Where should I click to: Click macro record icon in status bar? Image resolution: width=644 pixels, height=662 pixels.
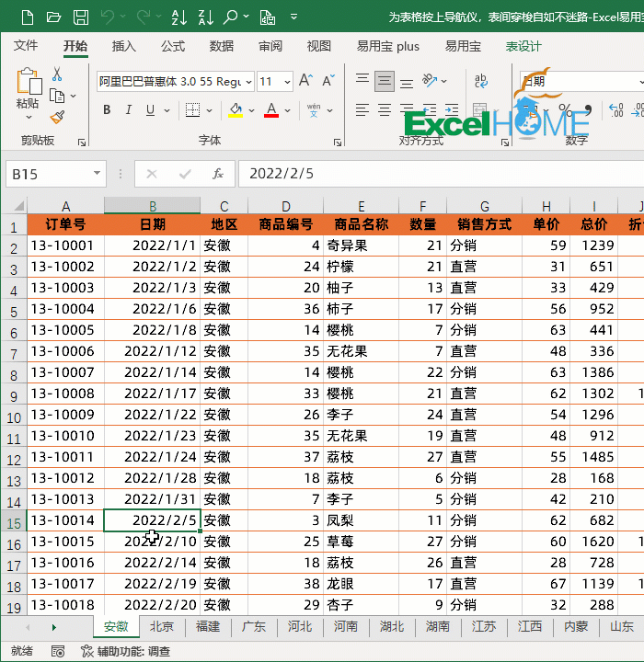[x=58, y=652]
